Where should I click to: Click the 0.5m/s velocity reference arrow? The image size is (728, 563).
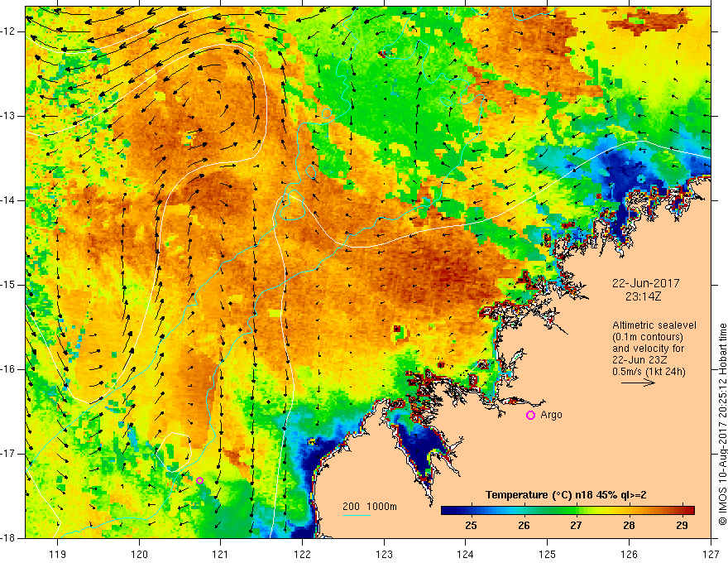[638, 383]
